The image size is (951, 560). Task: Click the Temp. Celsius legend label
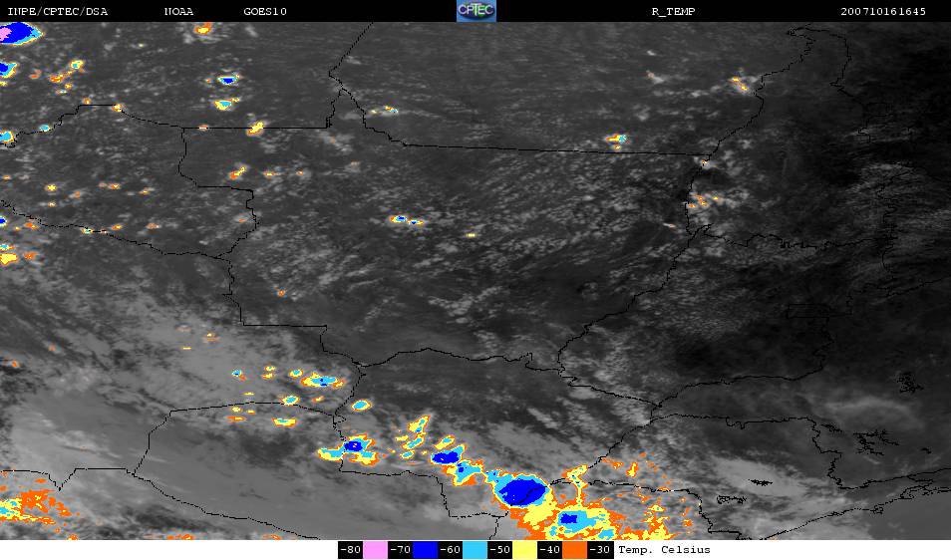pyautogui.click(x=664, y=550)
